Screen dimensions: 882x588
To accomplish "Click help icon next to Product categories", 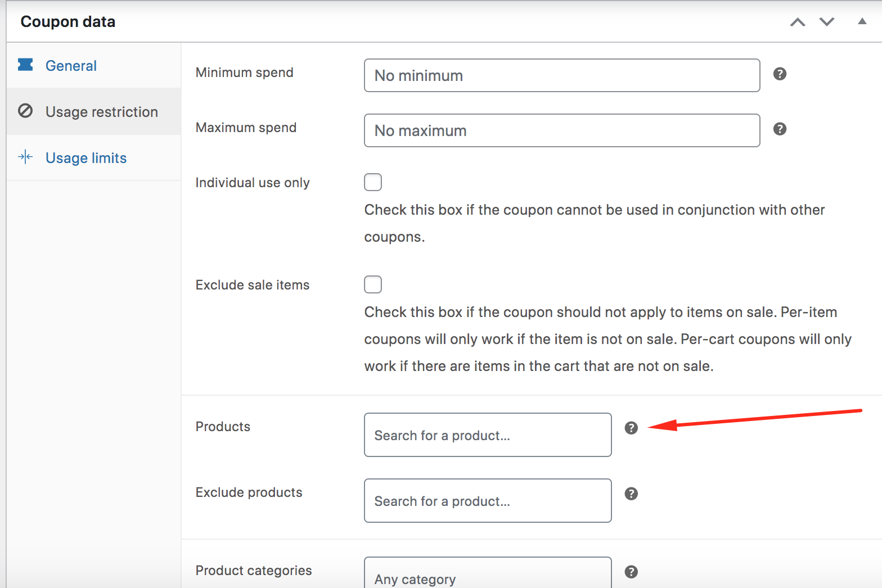I will tap(631, 572).
